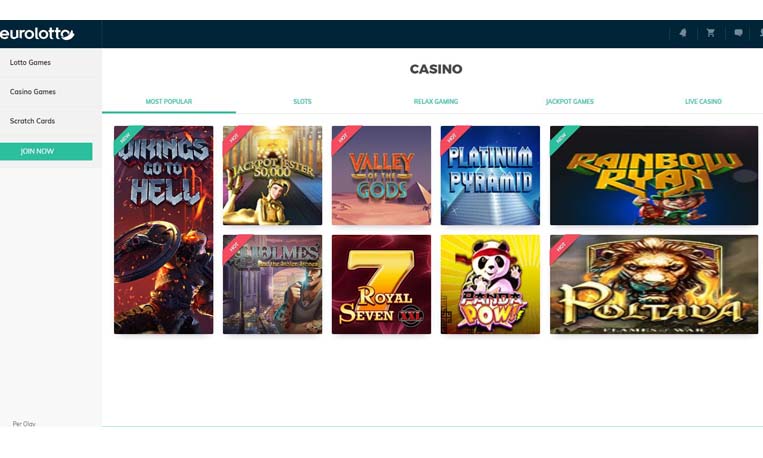The width and height of the screenshot is (763, 458).
Task: Click the eurolotto logo
Action: (37, 34)
